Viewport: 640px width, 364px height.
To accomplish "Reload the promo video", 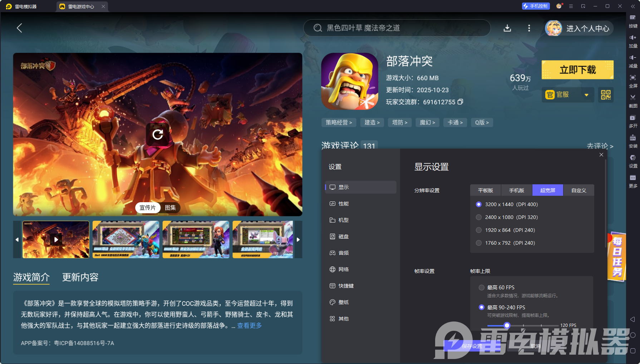I will (158, 134).
